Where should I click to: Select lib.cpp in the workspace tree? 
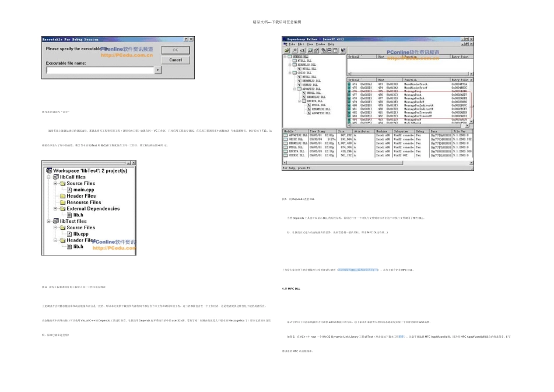[x=81, y=234]
